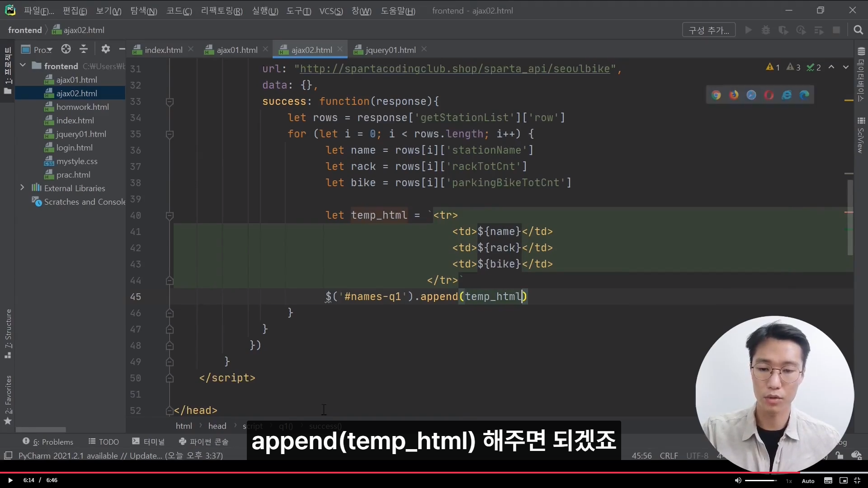868x488 pixels.
Task: Go to previous highlighted error arrow
Action: (831, 67)
